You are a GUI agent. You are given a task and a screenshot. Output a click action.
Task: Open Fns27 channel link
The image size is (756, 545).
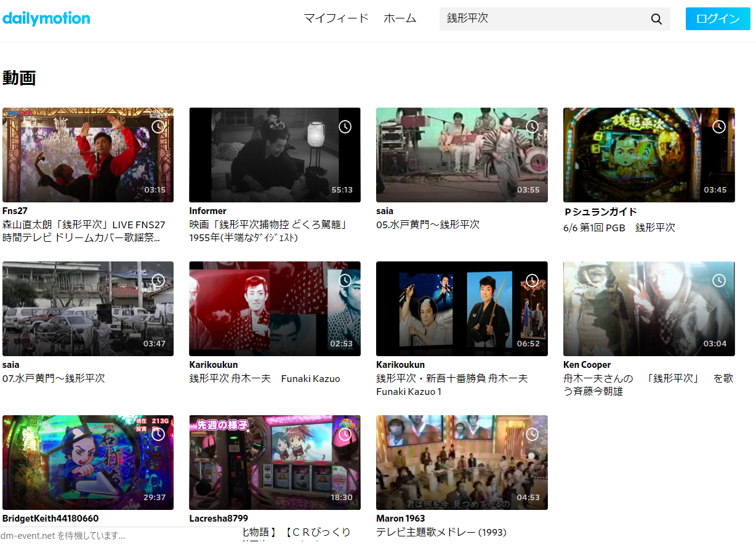[x=15, y=211]
